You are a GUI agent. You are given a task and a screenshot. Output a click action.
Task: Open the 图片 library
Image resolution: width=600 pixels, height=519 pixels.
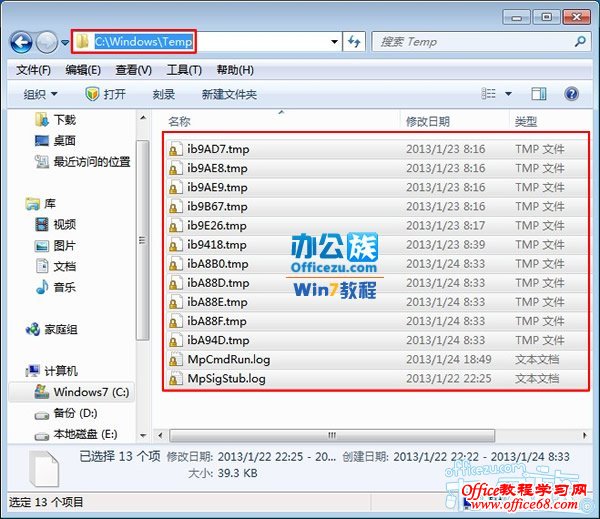click(x=55, y=245)
